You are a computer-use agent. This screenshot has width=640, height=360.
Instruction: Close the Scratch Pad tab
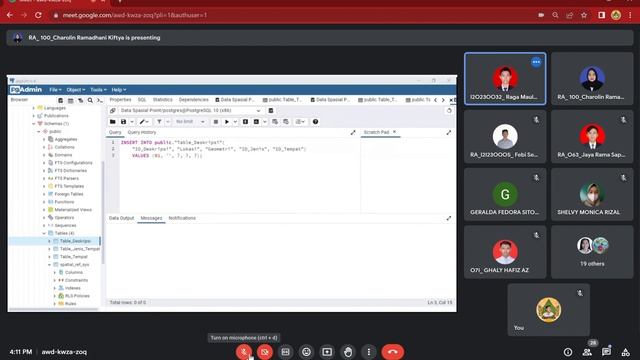[x=394, y=132]
